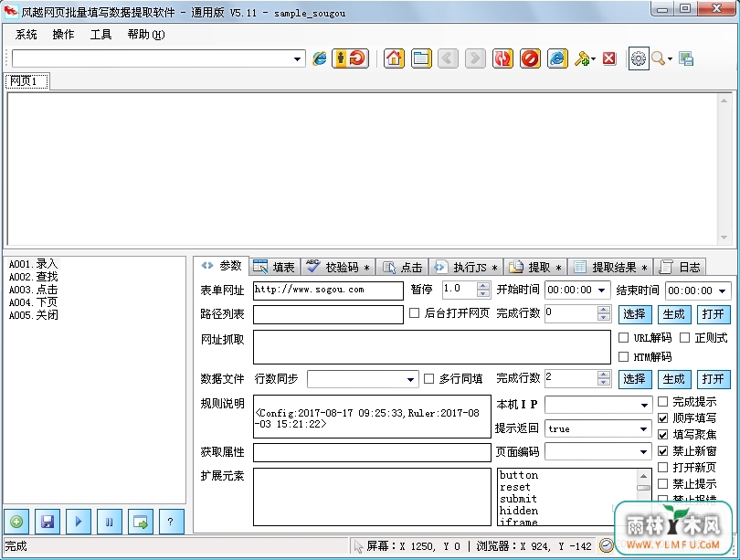Toggle the 正则式 checkbox
740x560 pixels.
[685, 337]
